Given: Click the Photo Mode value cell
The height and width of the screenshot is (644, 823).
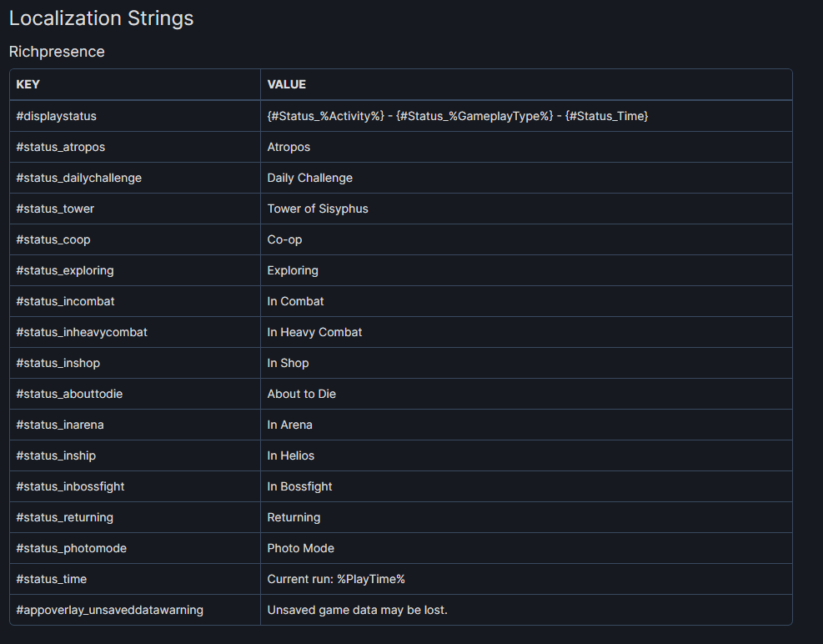Looking at the screenshot, I should click(x=300, y=548).
